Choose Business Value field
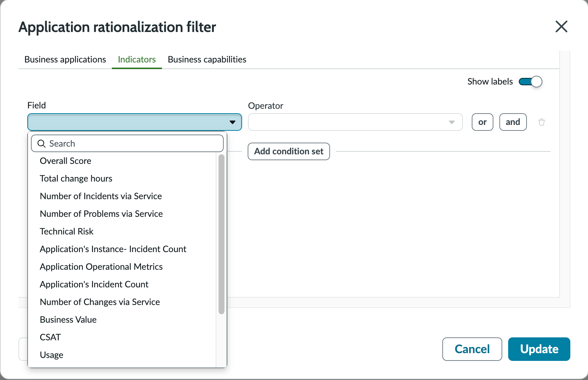The image size is (588, 380). (122, 320)
